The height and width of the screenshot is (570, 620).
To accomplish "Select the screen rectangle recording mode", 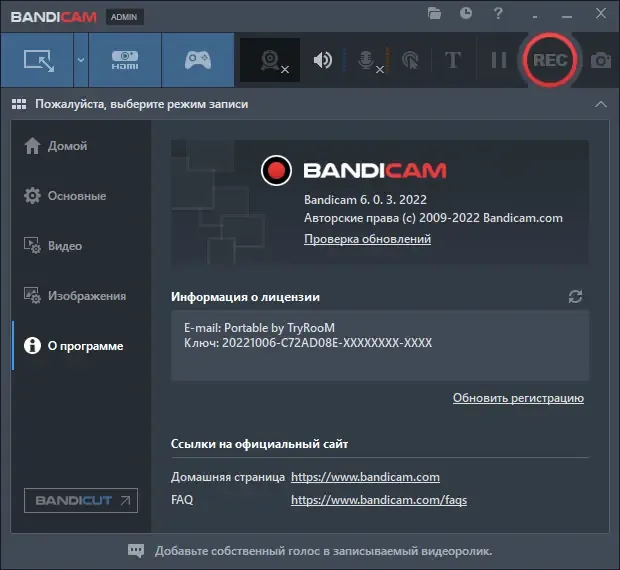I will pos(38,60).
